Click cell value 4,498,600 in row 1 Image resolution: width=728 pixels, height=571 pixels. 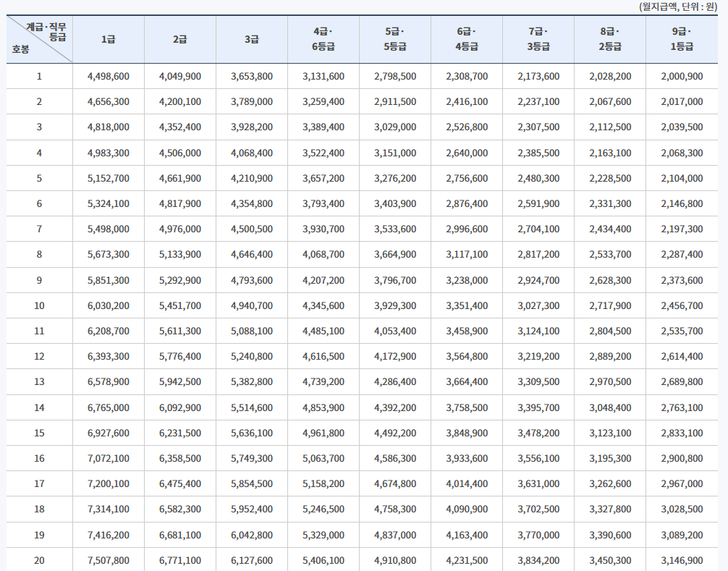point(109,75)
